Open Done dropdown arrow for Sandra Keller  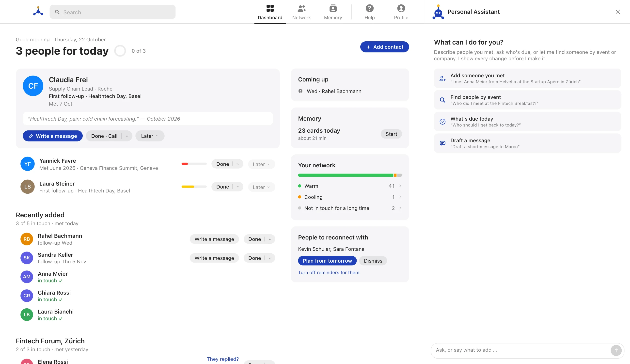tap(270, 258)
